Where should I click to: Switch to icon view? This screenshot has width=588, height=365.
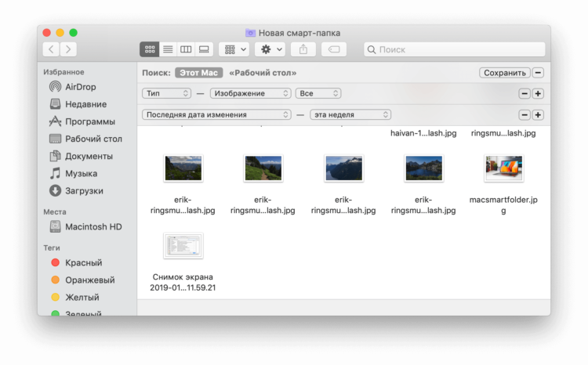point(150,49)
